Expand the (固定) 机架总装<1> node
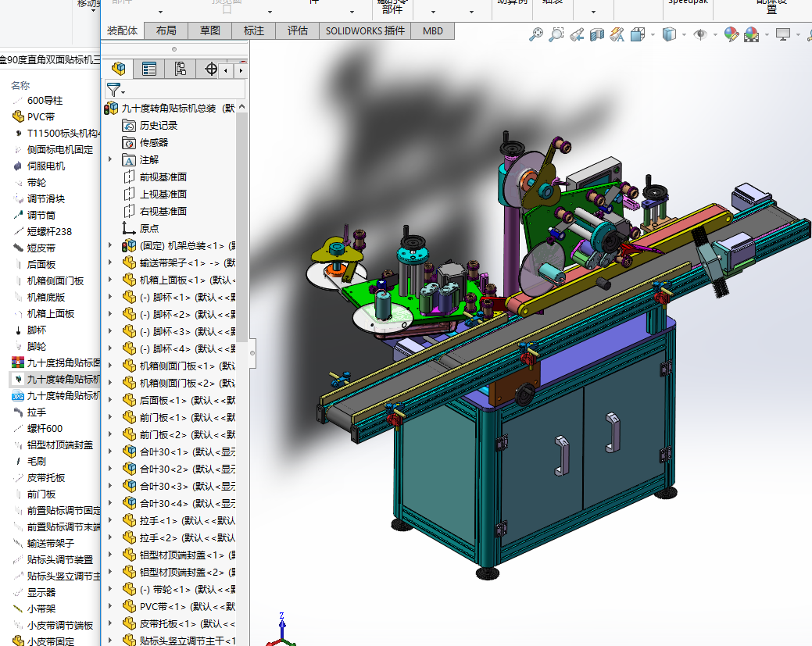This screenshot has width=812, height=646. [x=109, y=245]
